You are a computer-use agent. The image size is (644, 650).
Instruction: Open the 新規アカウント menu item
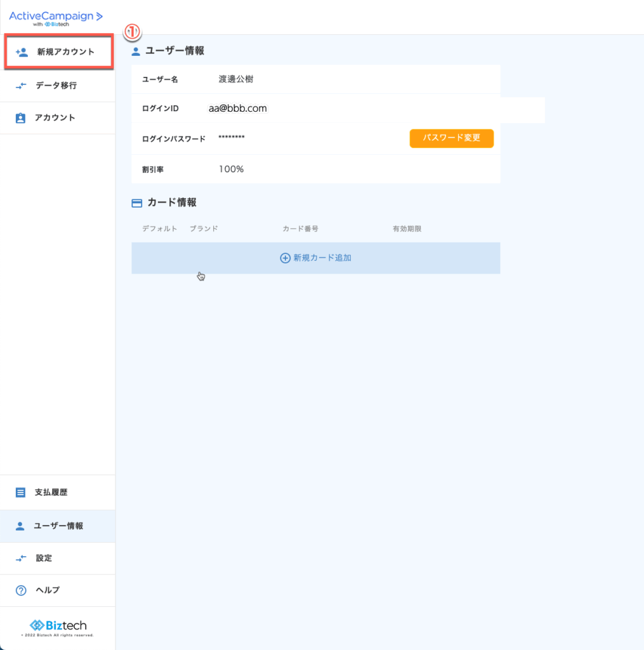pos(65,52)
